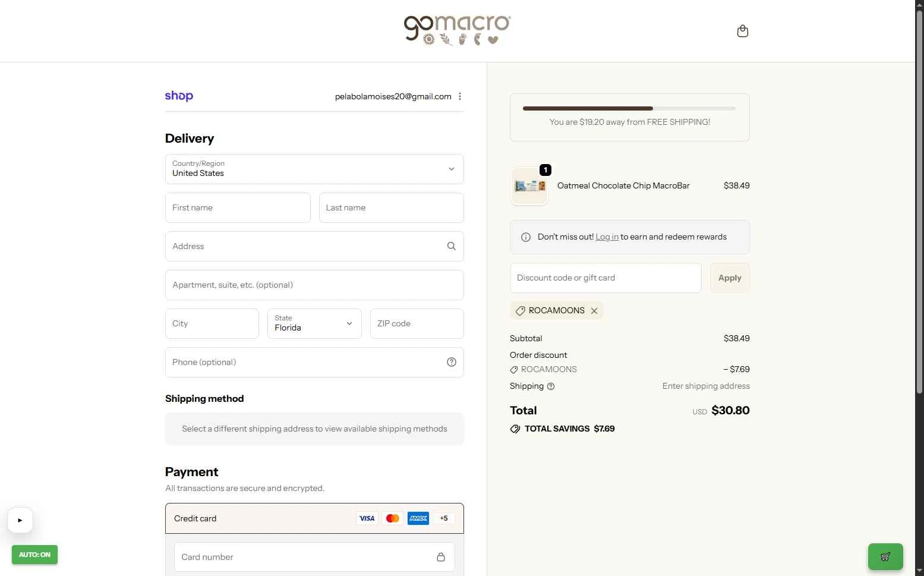Focus the Last name field
The image size is (924, 576).
coord(392,208)
